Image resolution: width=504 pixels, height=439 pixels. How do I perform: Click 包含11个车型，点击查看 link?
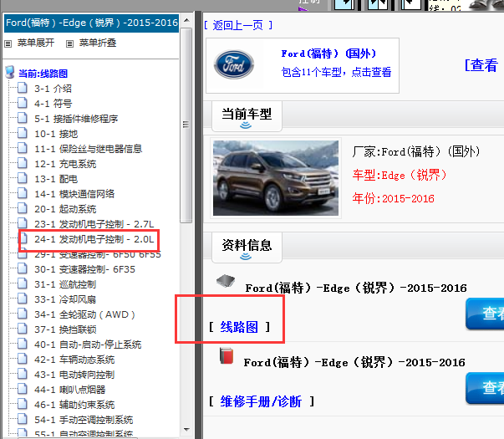tap(336, 72)
